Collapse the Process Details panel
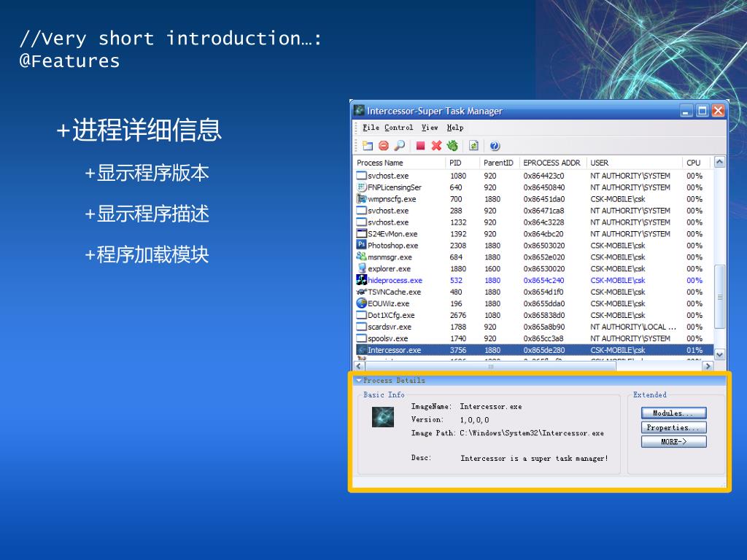The image size is (747, 560). 359,381
